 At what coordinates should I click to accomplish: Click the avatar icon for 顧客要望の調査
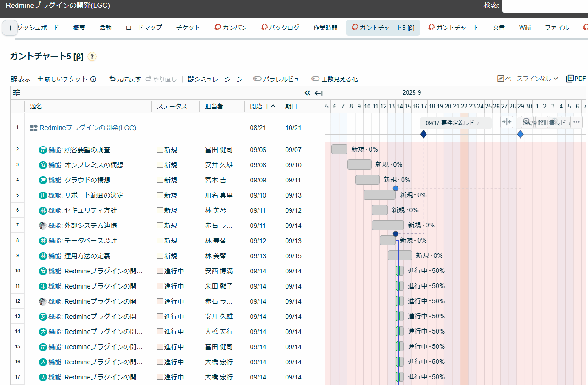[43, 150]
